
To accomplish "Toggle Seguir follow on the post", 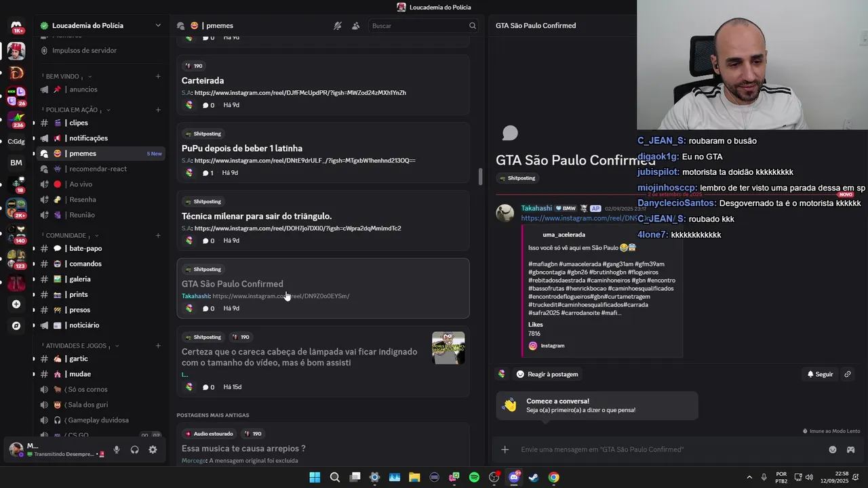I will (x=820, y=374).
